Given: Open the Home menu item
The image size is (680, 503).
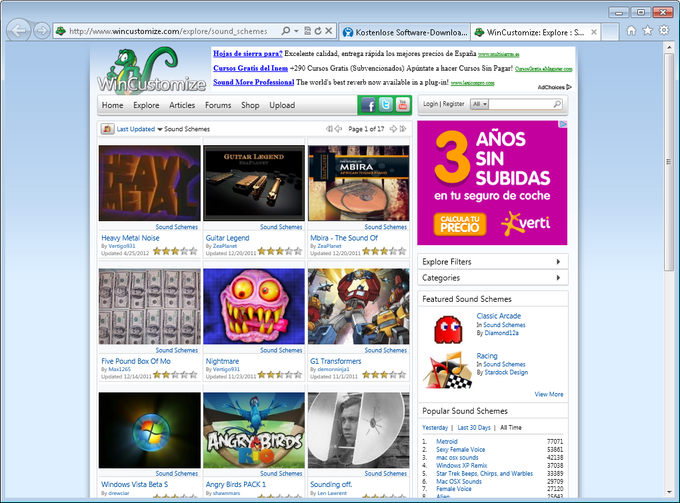Looking at the screenshot, I should click(x=112, y=105).
